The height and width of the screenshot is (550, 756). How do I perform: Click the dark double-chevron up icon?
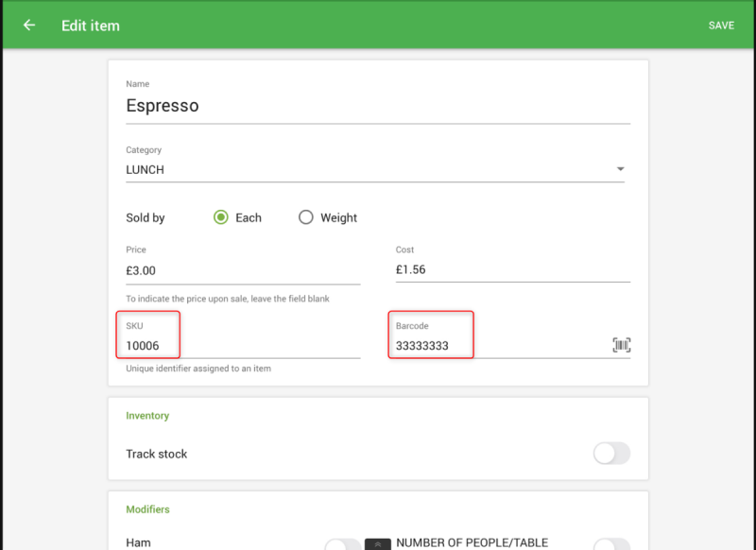pyautogui.click(x=378, y=543)
